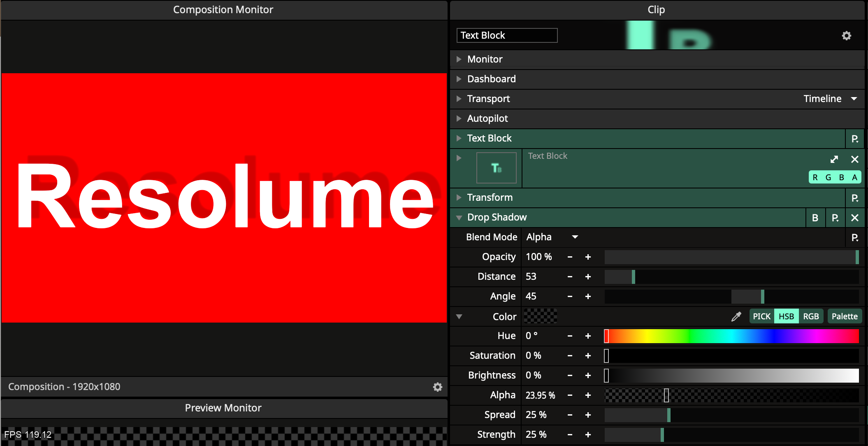Click the Text Block clip name field
This screenshot has width=868, height=446.
coord(506,35)
